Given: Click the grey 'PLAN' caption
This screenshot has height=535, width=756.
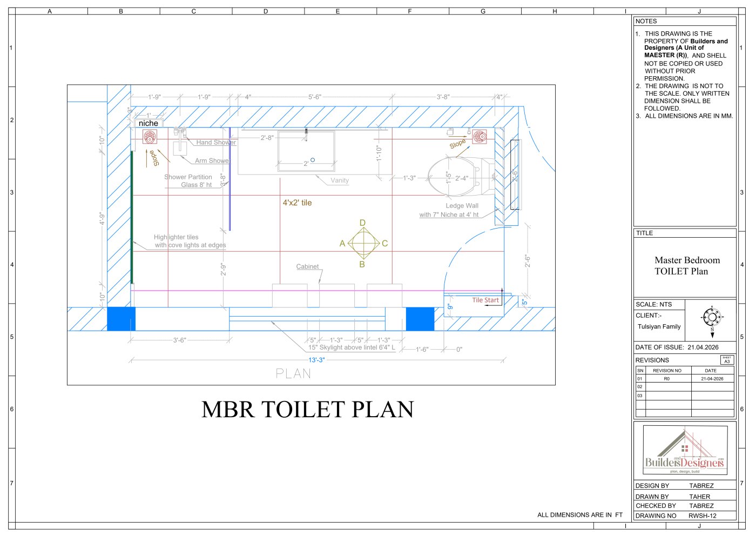Looking at the screenshot, I should pyautogui.click(x=293, y=373).
